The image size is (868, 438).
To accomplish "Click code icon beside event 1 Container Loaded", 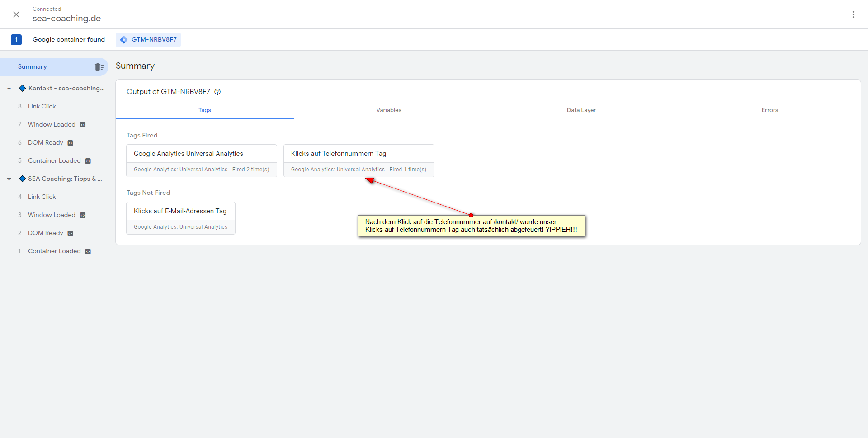I will [x=88, y=251].
